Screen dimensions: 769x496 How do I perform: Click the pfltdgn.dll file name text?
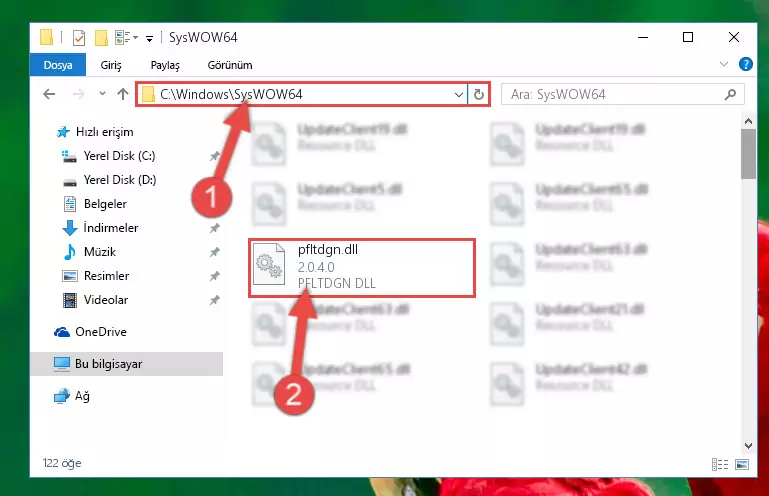coord(328,250)
